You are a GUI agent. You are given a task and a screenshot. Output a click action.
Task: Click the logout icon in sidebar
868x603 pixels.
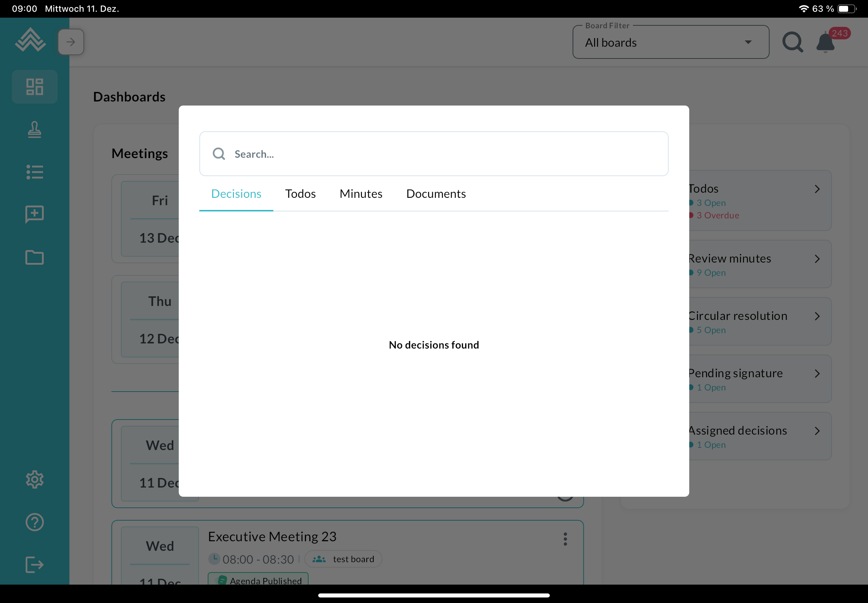[34, 564]
